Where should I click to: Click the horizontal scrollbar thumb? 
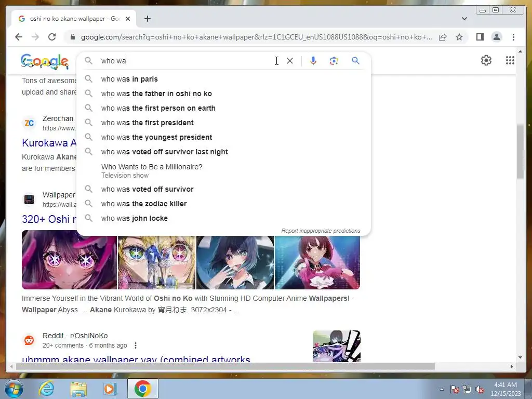point(225,366)
